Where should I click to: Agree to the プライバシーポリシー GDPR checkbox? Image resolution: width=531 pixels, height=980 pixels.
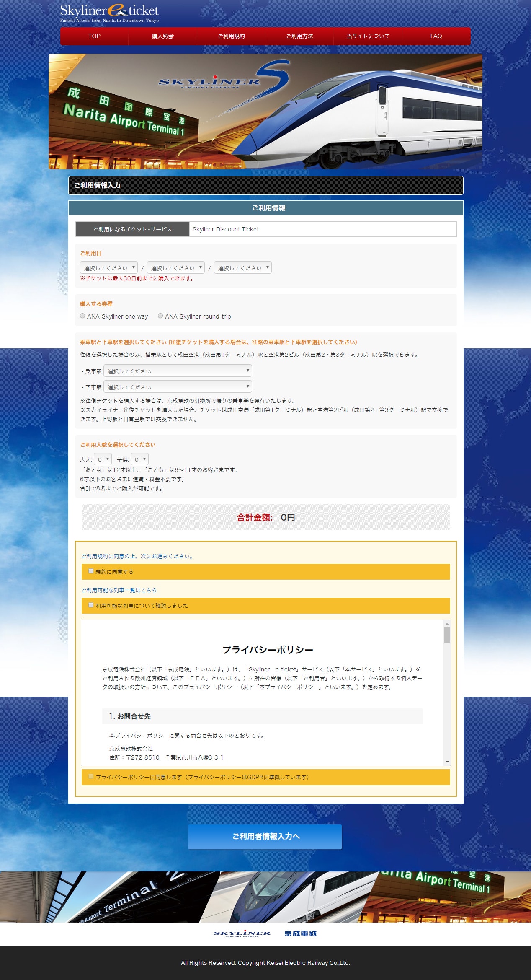(91, 777)
